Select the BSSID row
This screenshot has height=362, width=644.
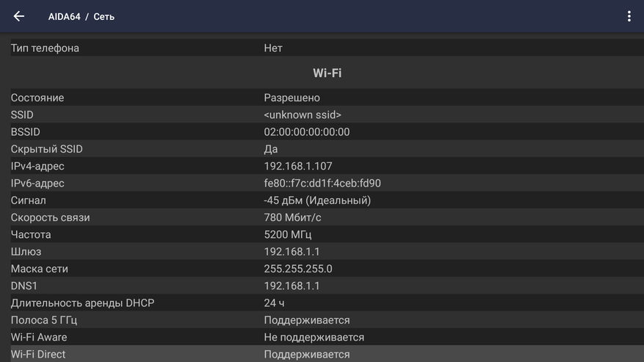pyautogui.click(x=322, y=132)
